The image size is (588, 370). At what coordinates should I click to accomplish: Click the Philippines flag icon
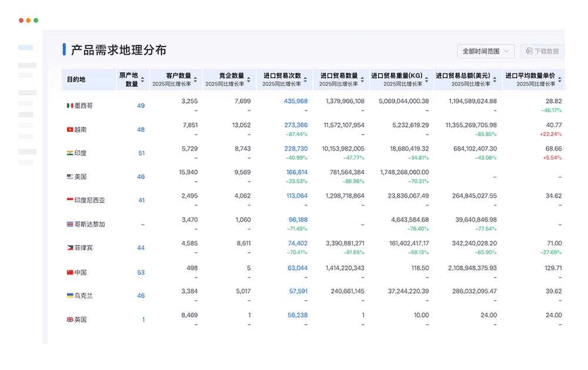tap(69, 247)
